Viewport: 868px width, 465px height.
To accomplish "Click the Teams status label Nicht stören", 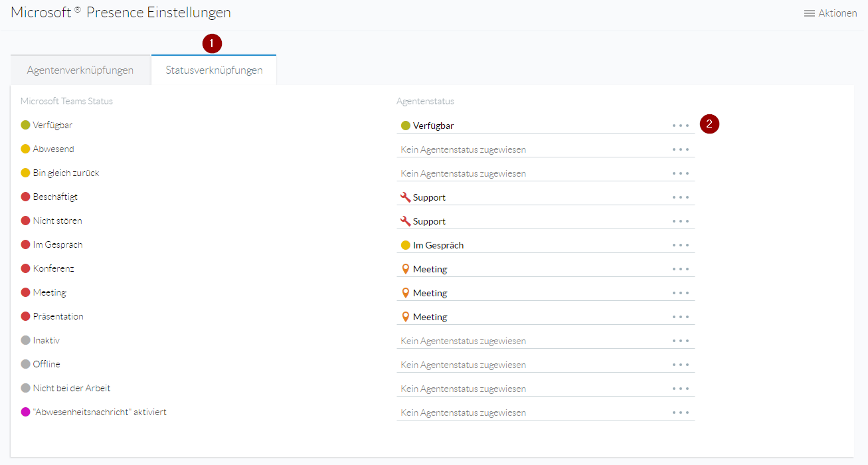I will tap(57, 221).
